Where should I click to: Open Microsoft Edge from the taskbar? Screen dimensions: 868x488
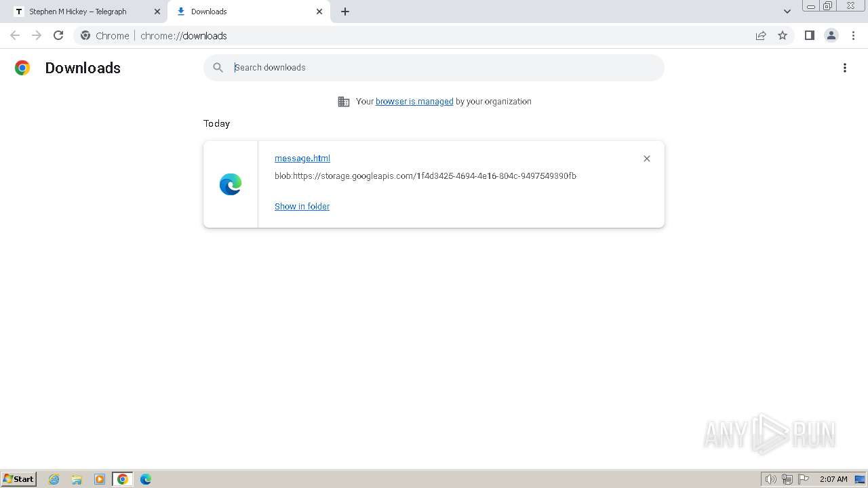coord(146,479)
